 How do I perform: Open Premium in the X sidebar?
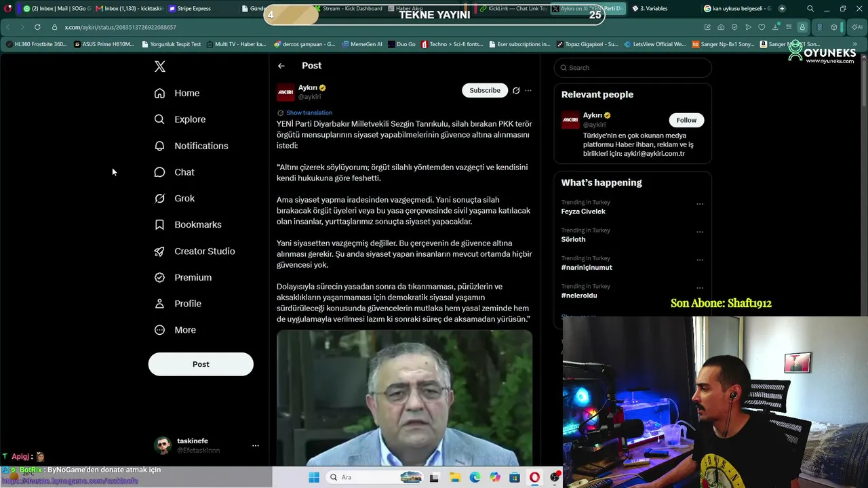[183, 277]
